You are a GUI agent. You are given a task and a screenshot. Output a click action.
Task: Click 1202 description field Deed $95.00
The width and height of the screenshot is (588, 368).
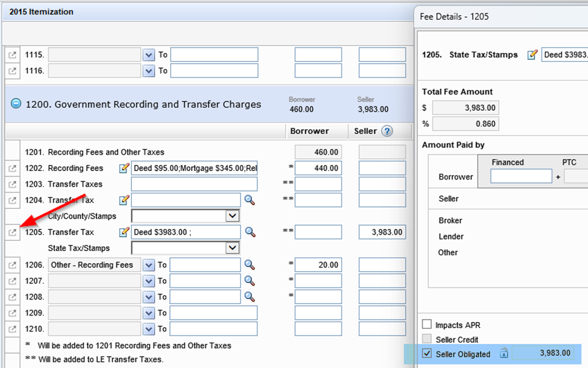click(194, 168)
